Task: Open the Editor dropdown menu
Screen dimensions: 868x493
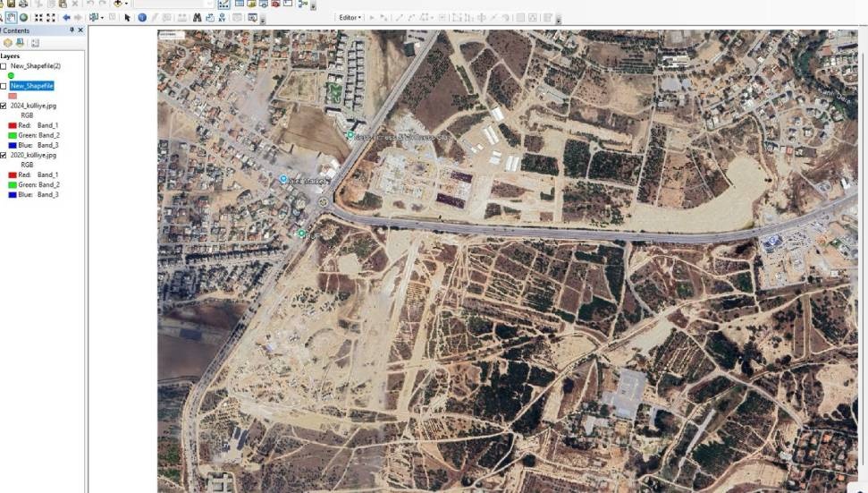Action: click(x=350, y=17)
